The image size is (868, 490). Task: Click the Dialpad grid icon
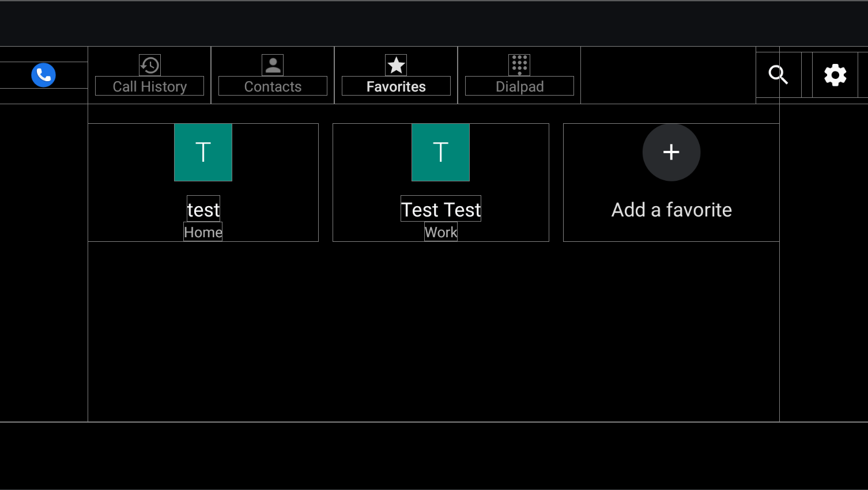coord(519,65)
